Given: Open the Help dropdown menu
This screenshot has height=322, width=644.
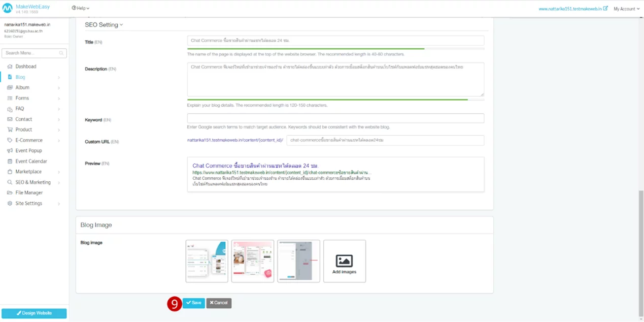Looking at the screenshot, I should click(81, 8).
